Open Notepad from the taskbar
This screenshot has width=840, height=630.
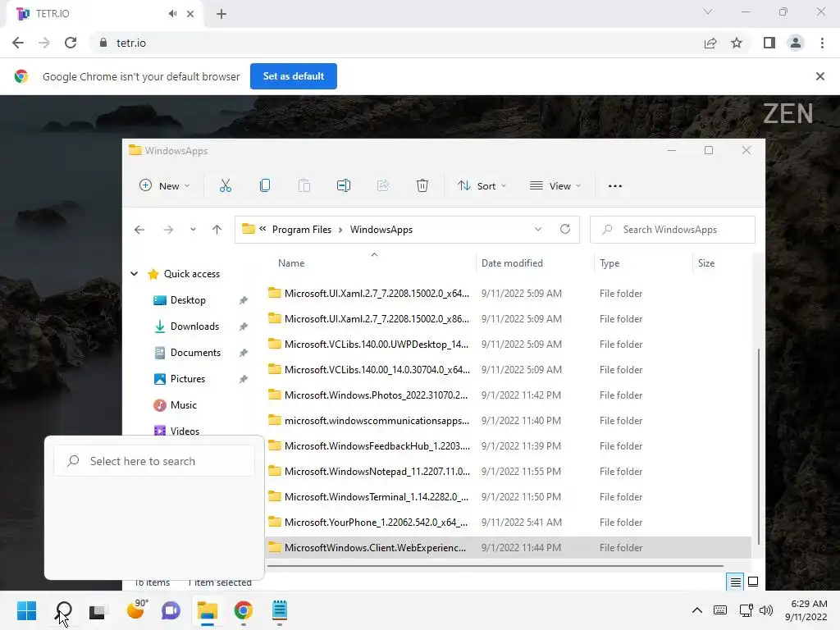280,610
